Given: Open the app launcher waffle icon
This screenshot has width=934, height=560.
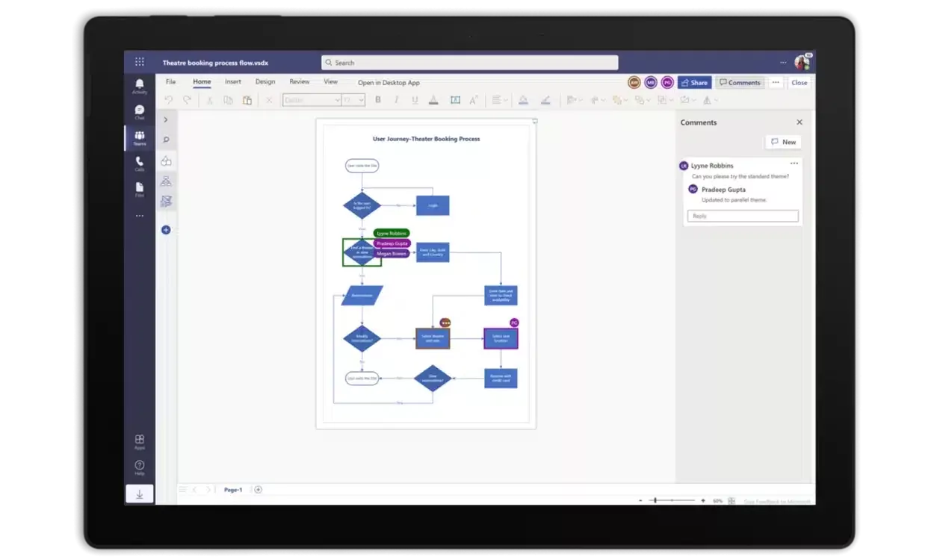Looking at the screenshot, I should coord(140,62).
